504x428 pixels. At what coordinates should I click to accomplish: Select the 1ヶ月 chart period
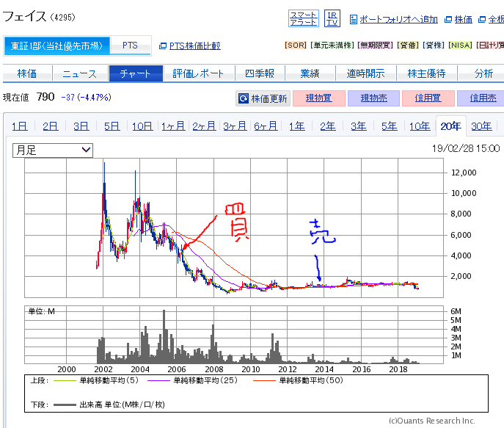coord(173,126)
